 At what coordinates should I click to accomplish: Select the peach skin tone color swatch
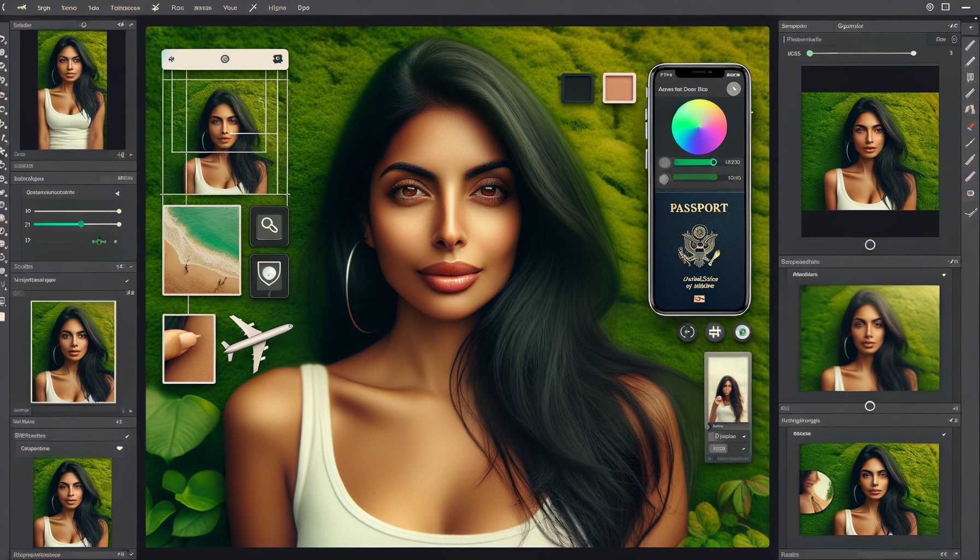pyautogui.click(x=619, y=88)
